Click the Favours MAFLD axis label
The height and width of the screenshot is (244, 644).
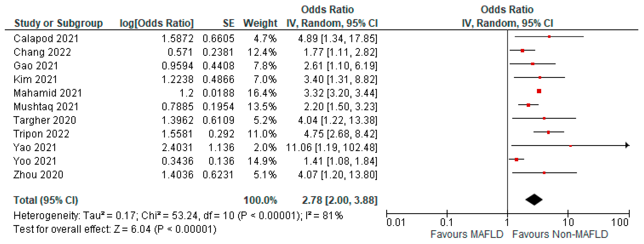click(466, 234)
